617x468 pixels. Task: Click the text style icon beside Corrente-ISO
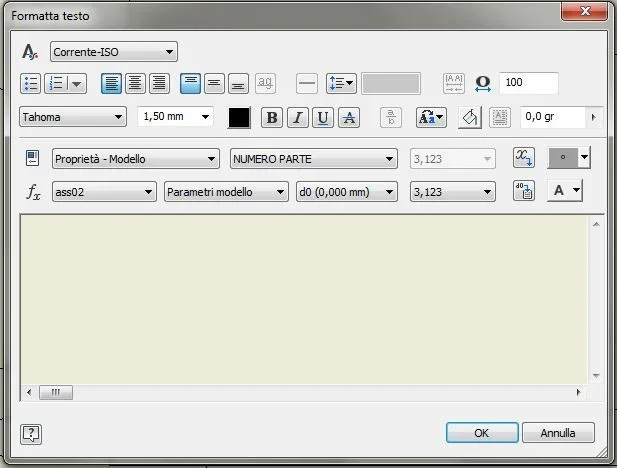click(30, 52)
